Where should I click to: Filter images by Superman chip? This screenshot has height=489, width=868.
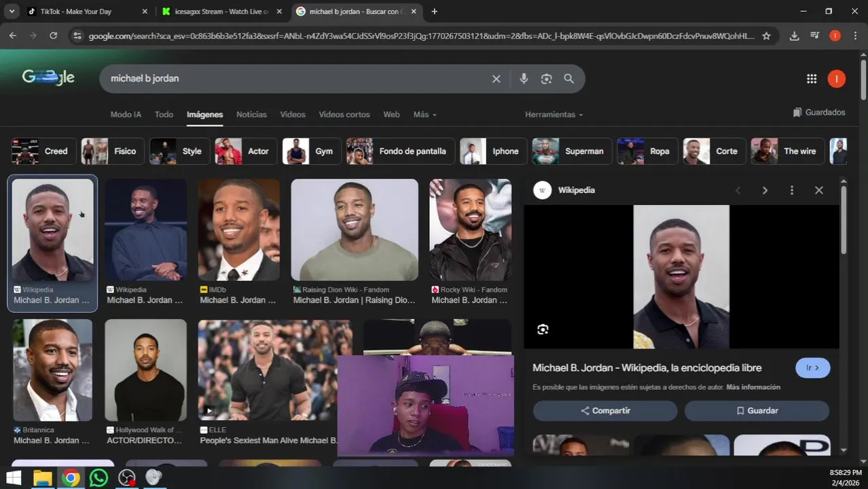coord(572,151)
